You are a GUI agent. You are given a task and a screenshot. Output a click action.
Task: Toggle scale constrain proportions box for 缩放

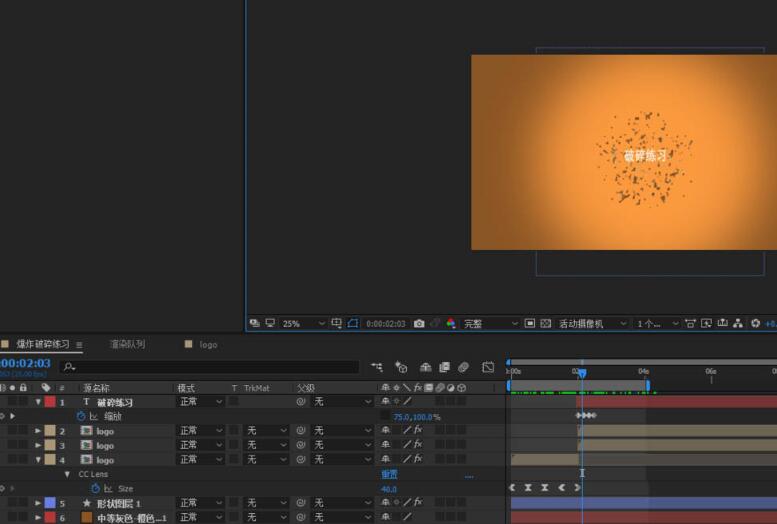pos(385,416)
